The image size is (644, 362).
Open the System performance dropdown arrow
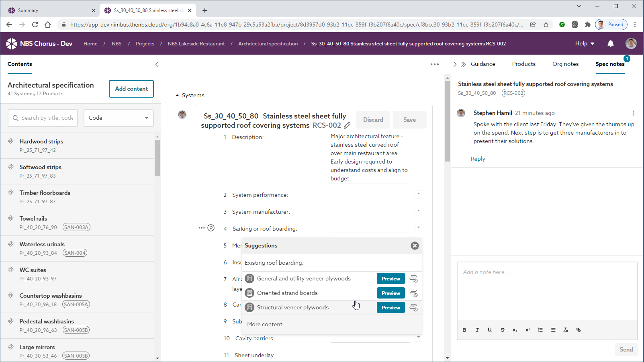(x=419, y=194)
